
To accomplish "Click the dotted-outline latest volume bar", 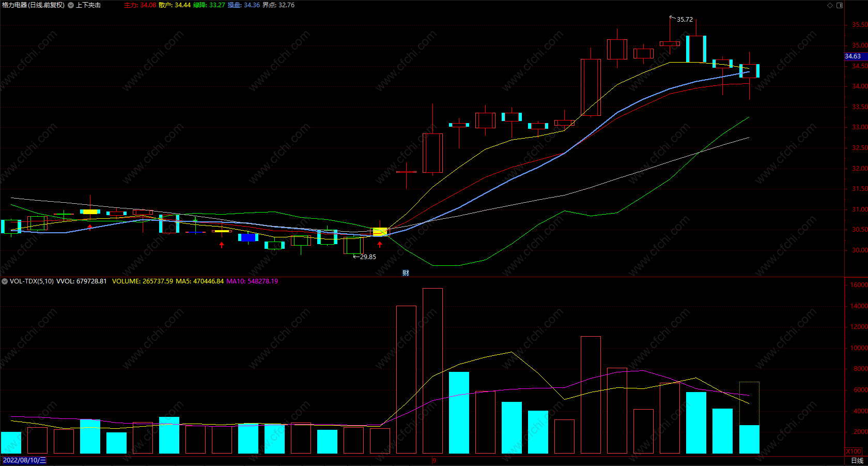I will point(749,418).
